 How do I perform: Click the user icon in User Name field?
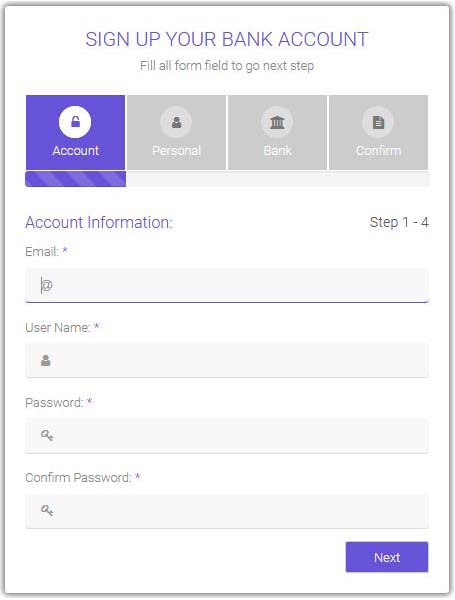pyautogui.click(x=46, y=360)
